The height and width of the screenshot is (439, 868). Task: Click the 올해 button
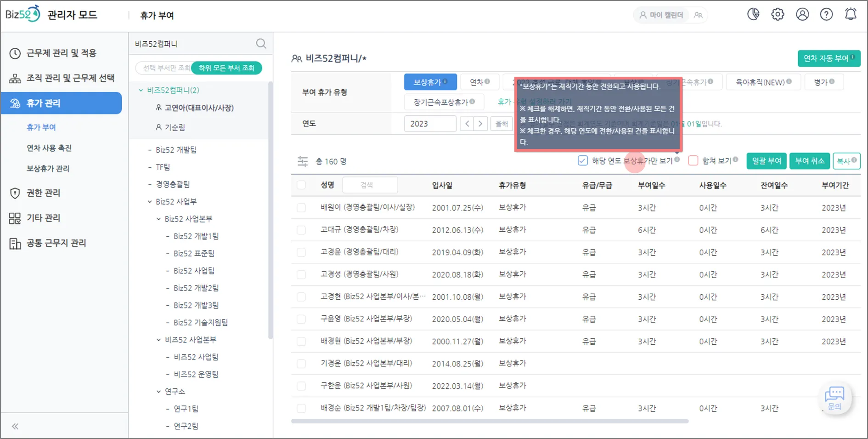tap(502, 124)
